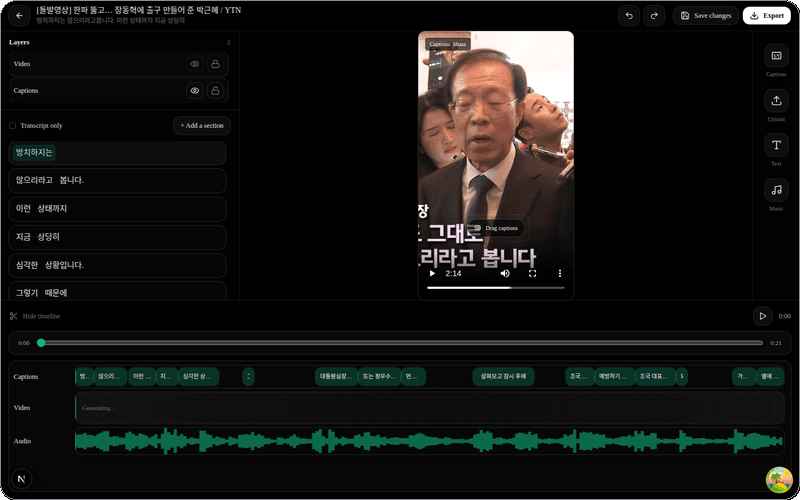This screenshot has height=500, width=800.
Task: Open the Captions tool in right sidebar
Action: (776, 56)
